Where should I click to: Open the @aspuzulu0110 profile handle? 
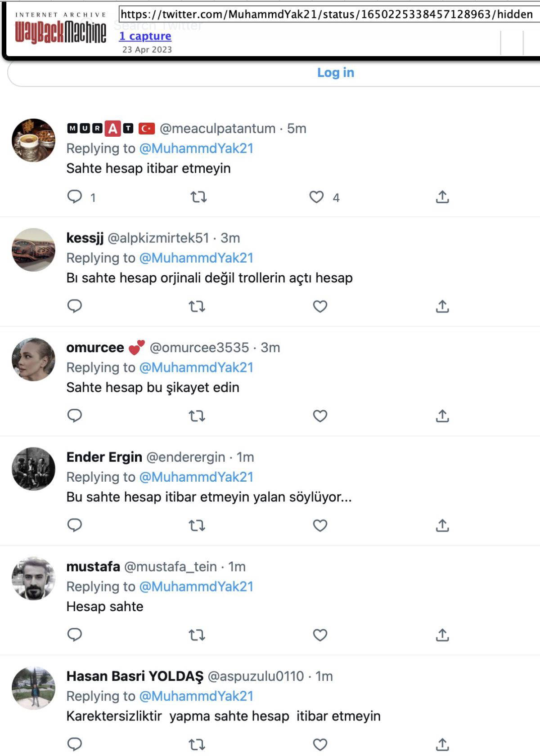(x=256, y=676)
